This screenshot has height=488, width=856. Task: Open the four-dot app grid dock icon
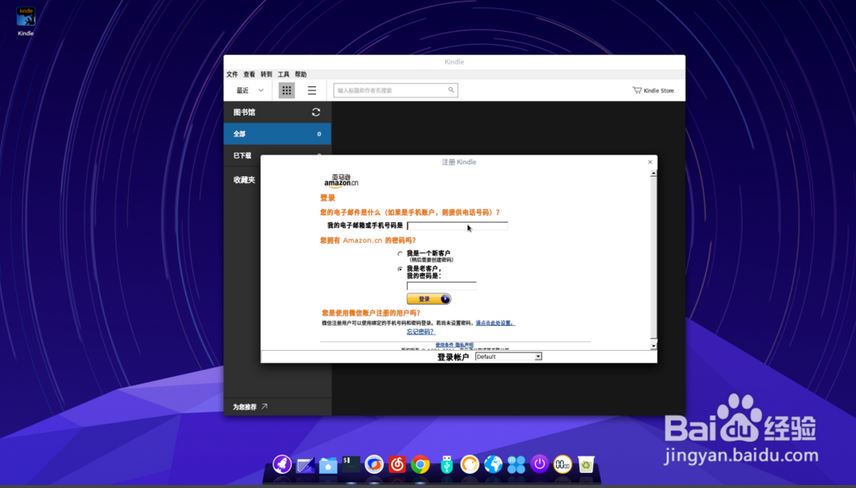point(516,465)
